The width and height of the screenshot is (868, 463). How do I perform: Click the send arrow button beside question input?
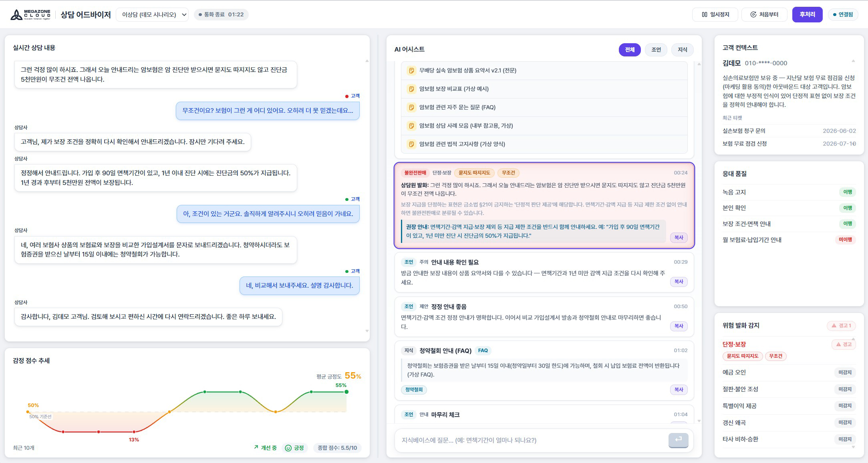click(x=678, y=440)
